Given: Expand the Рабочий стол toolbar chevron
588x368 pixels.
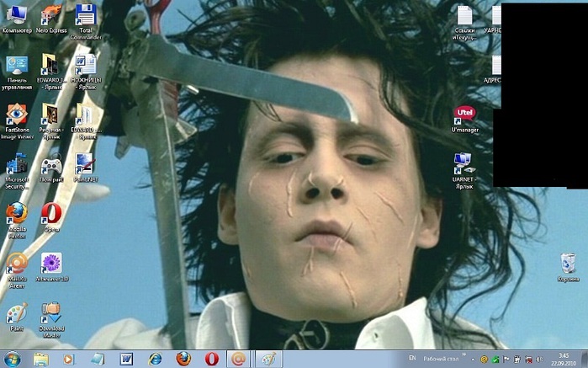Looking at the screenshot, I should [464, 355].
